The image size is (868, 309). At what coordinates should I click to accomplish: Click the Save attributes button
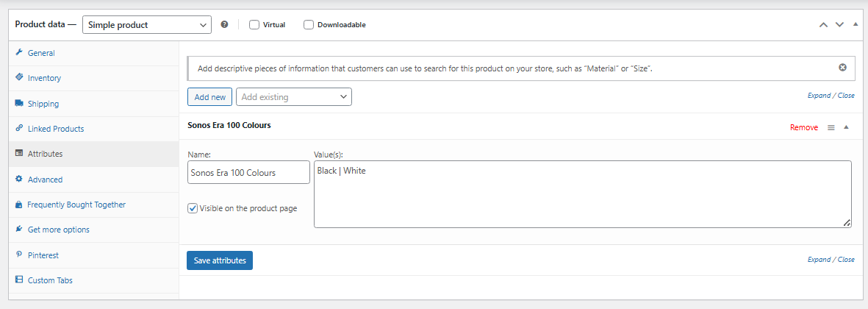(220, 260)
